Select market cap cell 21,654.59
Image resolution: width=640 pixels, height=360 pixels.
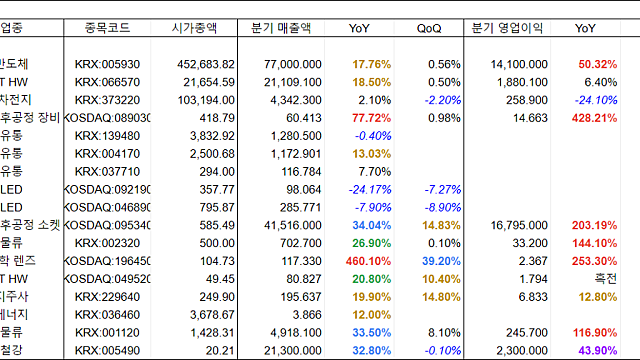click(209, 82)
